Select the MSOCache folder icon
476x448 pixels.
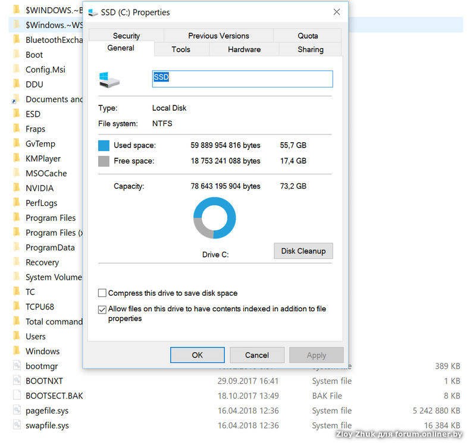17,173
